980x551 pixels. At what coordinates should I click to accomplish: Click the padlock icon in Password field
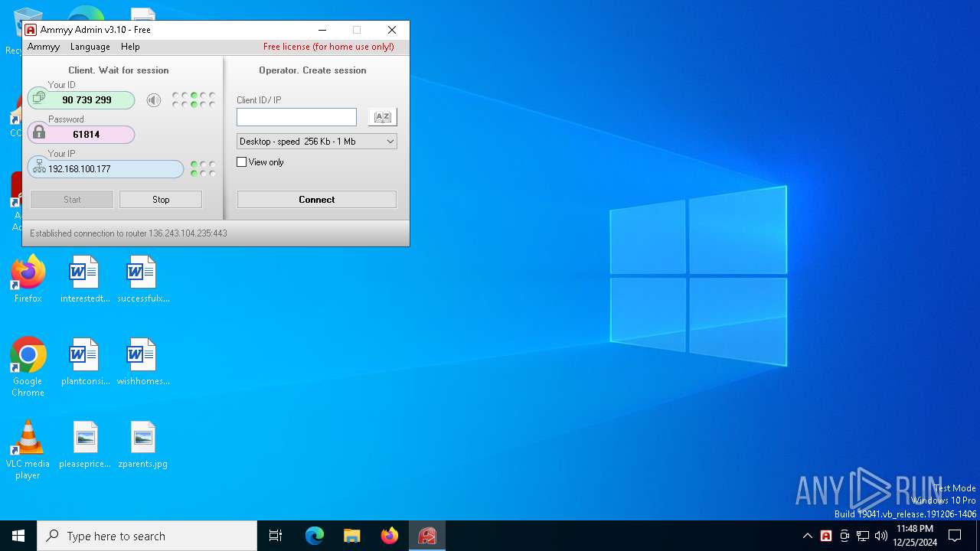point(39,133)
